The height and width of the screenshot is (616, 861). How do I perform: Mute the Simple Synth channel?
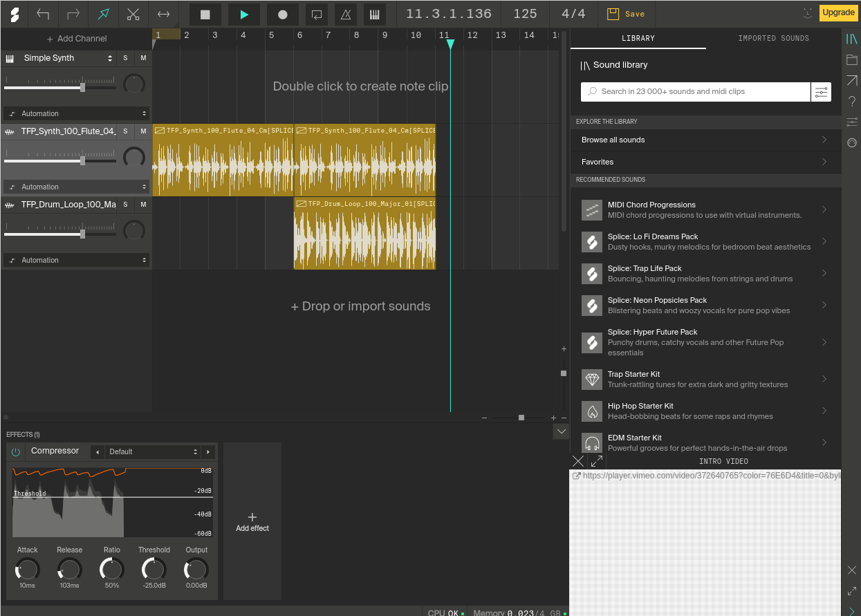point(143,58)
